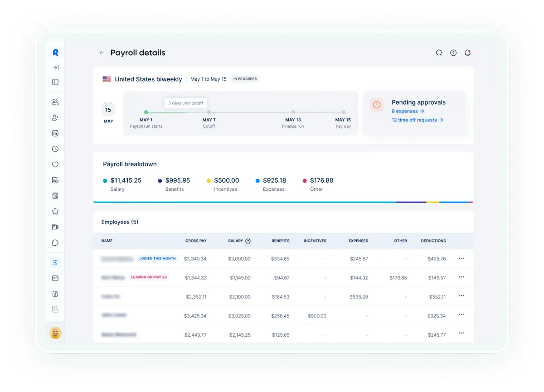Screen dimensions: 544x392
Task: Click the MAY 13 Finalize run timeline marker
Action: click(x=293, y=111)
